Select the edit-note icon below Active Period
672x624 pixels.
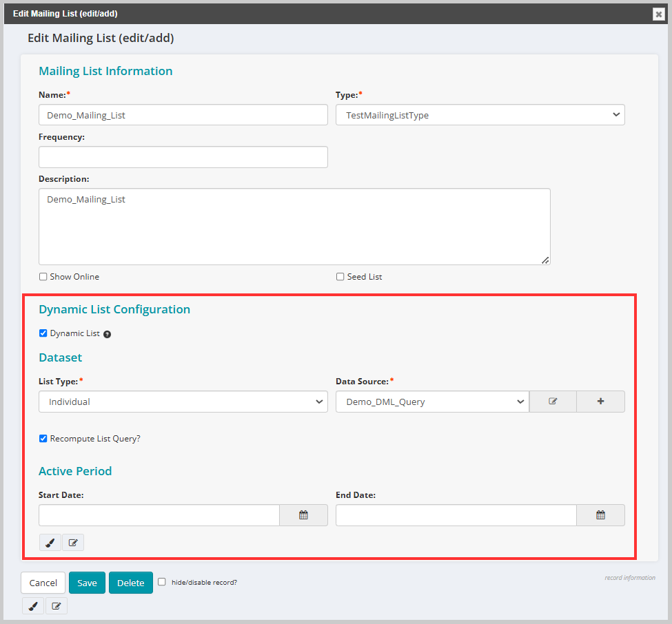[73, 542]
